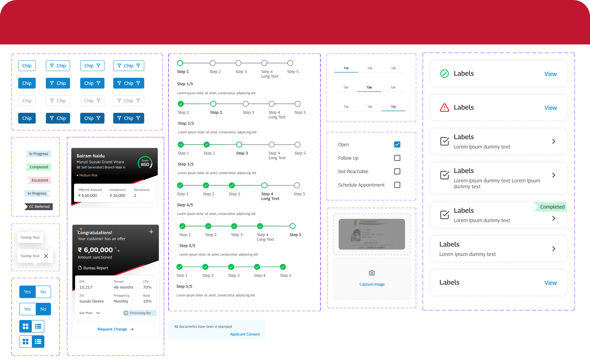This screenshot has width=590, height=364.
Task: Select first Tab in the middle tab row
Action: click(346, 87)
